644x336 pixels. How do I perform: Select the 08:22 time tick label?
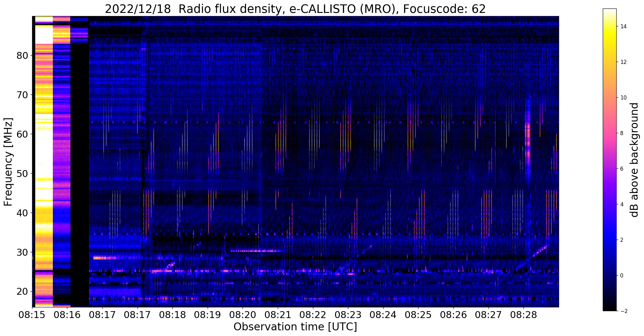tap(313, 315)
